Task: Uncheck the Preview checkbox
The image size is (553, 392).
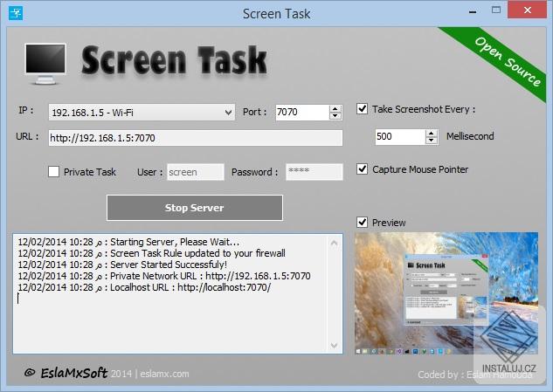Action: [x=363, y=222]
